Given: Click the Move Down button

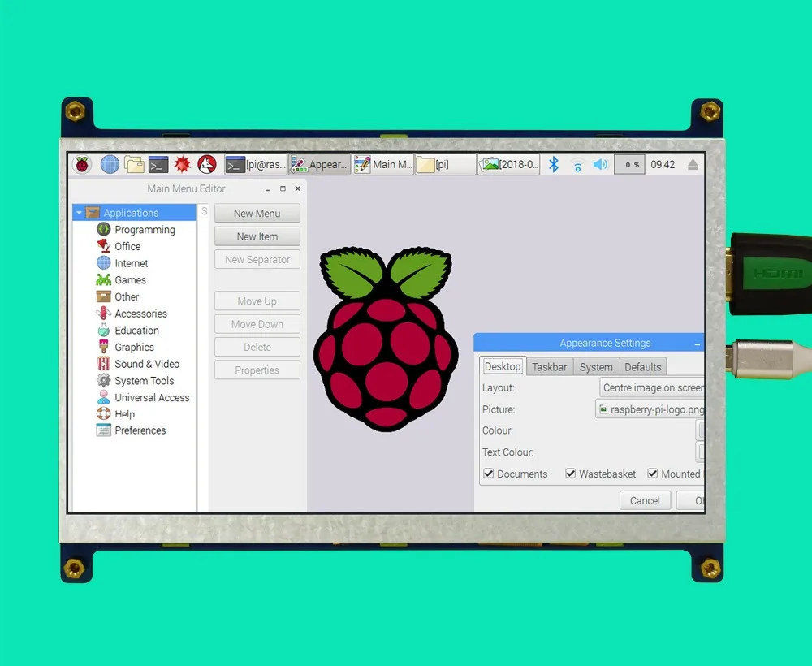Looking at the screenshot, I should coord(257,324).
